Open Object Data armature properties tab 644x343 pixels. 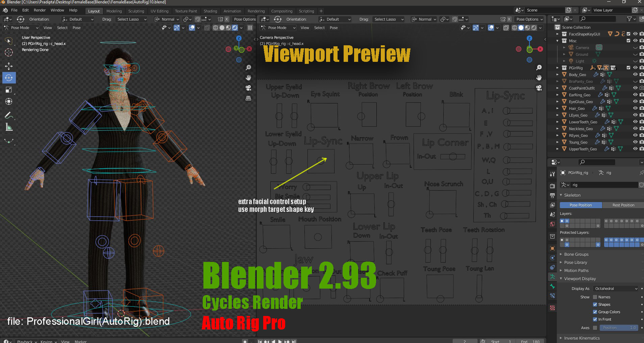point(552,277)
